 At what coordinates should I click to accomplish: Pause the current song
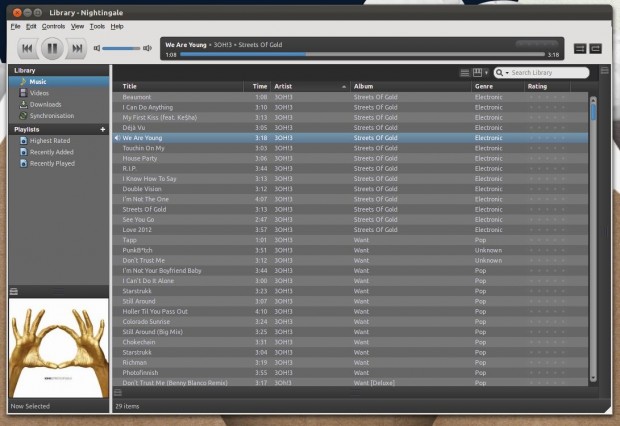click(52, 48)
